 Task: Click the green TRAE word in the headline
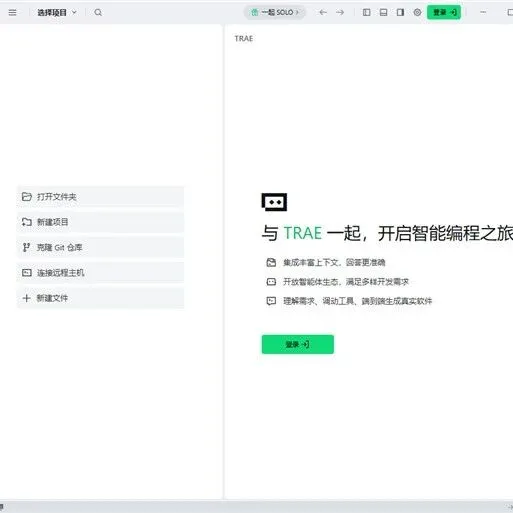point(303,233)
